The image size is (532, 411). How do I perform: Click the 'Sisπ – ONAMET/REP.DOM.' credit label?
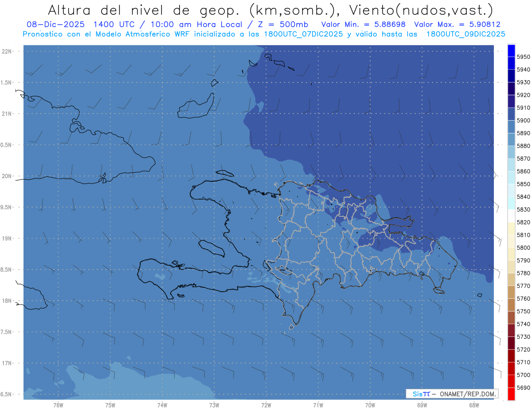point(452,394)
